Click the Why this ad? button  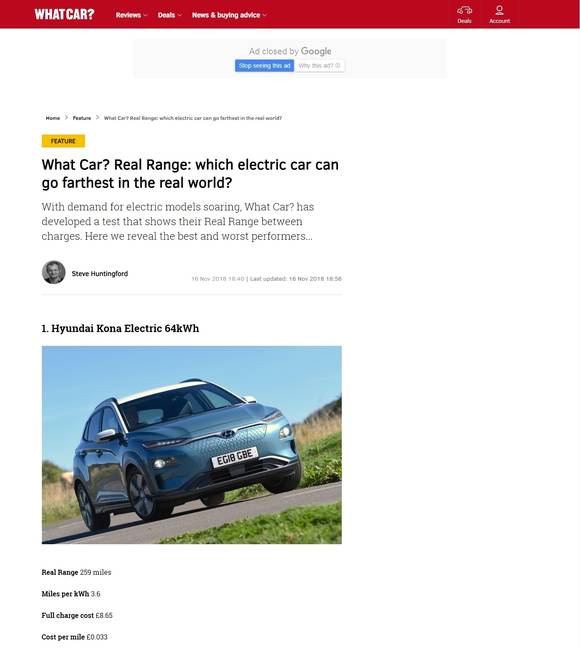coord(319,66)
